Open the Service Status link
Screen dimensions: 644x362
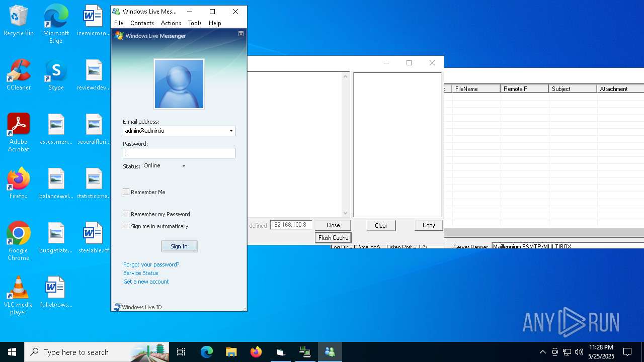(x=141, y=273)
